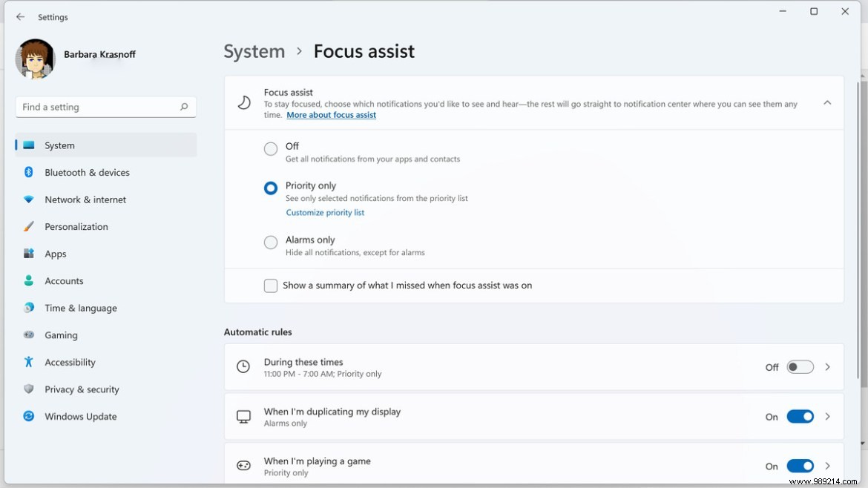Turn off focus assist when duplicating display
Viewport: 868px width, 488px height.
[800, 416]
